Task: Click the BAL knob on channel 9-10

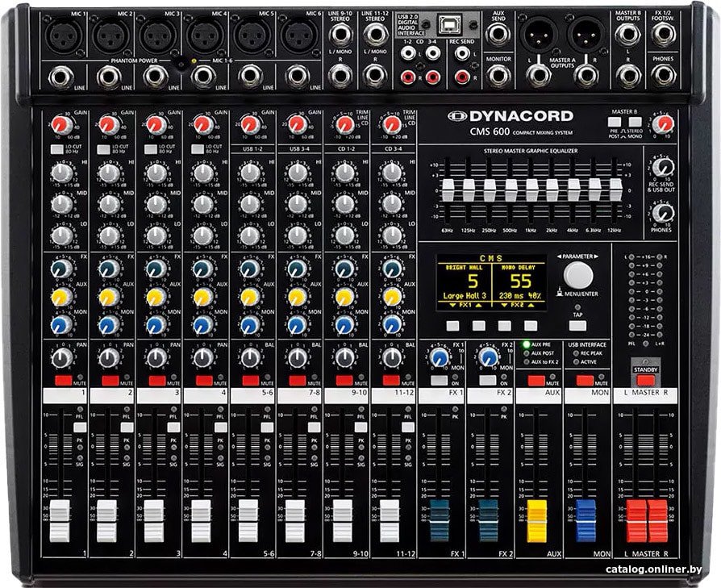Action: tap(344, 357)
